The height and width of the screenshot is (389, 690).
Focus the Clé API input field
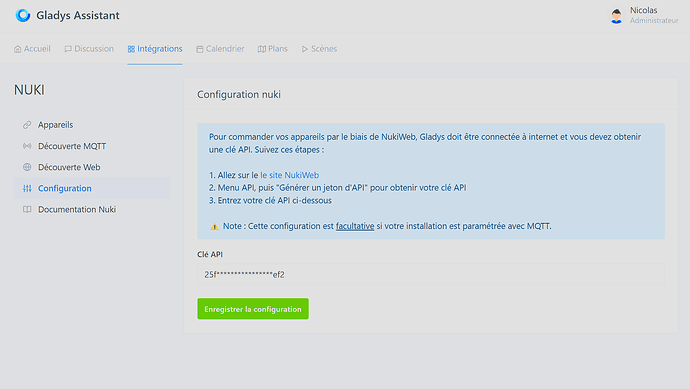pos(431,275)
